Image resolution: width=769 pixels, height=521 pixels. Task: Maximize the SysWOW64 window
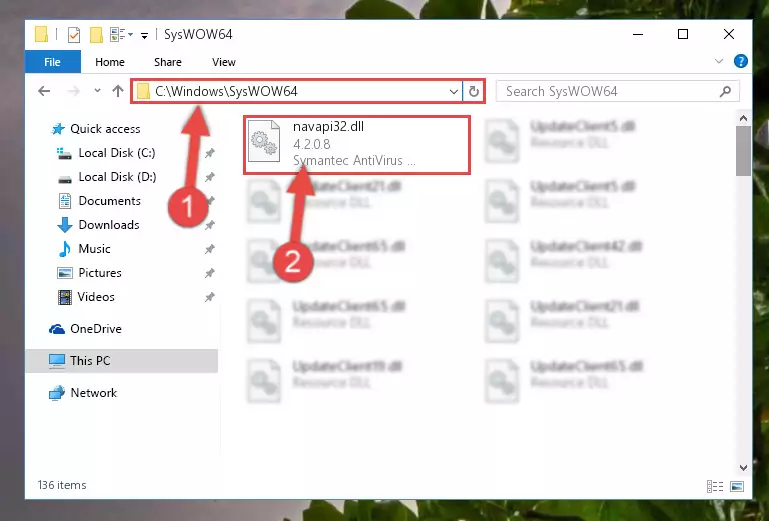click(x=683, y=34)
